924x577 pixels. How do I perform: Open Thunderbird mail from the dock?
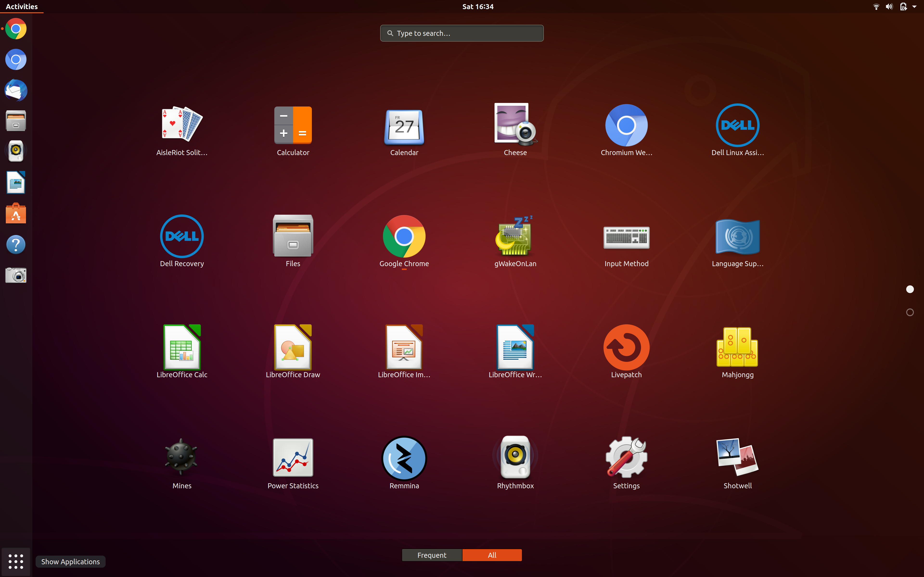[16, 90]
